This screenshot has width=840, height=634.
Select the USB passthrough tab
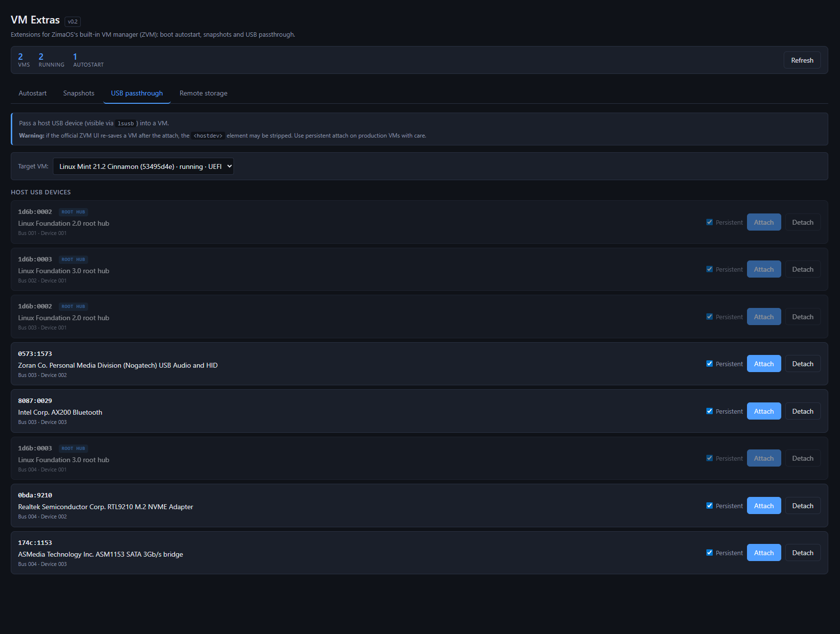tap(137, 93)
